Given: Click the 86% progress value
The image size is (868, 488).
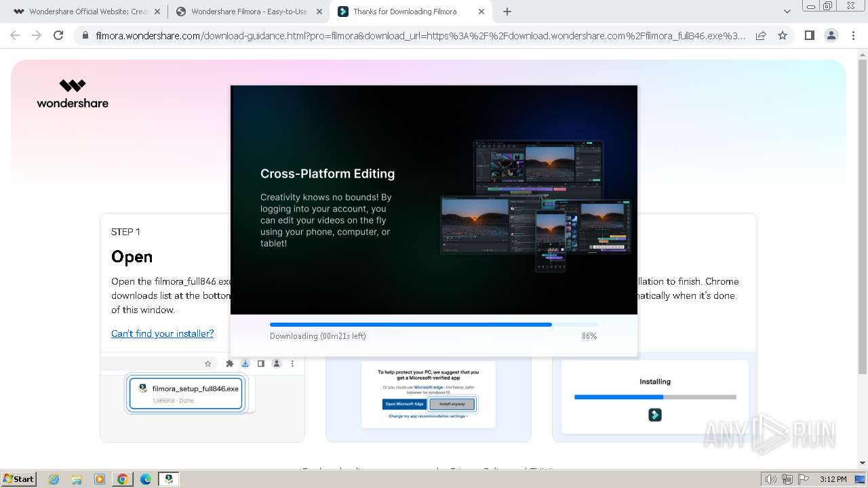Looking at the screenshot, I should click(x=589, y=336).
